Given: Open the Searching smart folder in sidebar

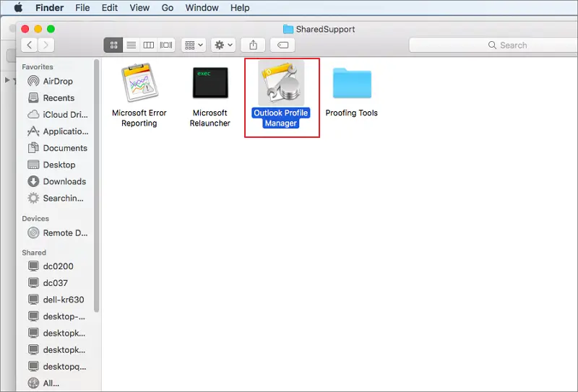Looking at the screenshot, I should click(58, 199).
